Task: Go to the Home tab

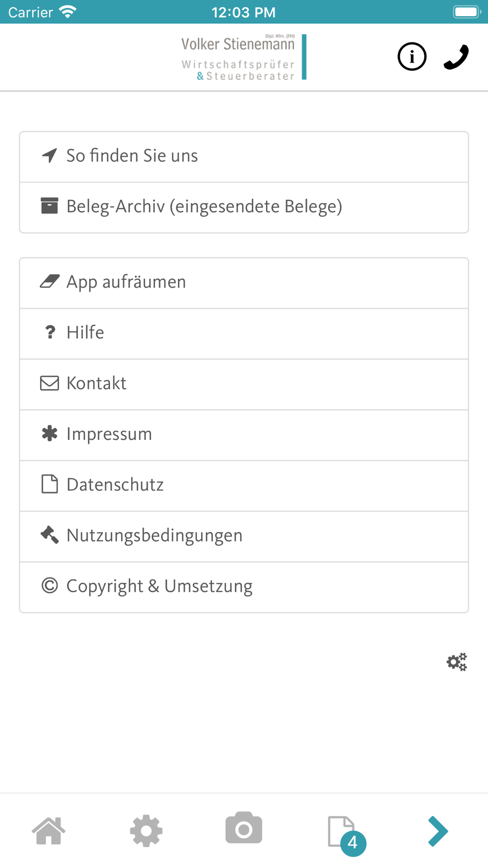Action: point(49,830)
